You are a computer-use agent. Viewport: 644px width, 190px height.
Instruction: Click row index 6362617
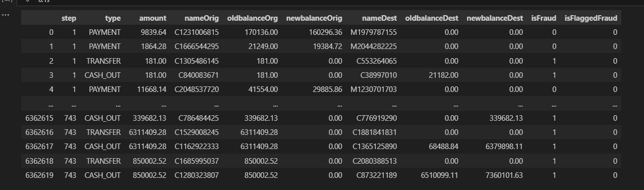[x=39, y=147]
